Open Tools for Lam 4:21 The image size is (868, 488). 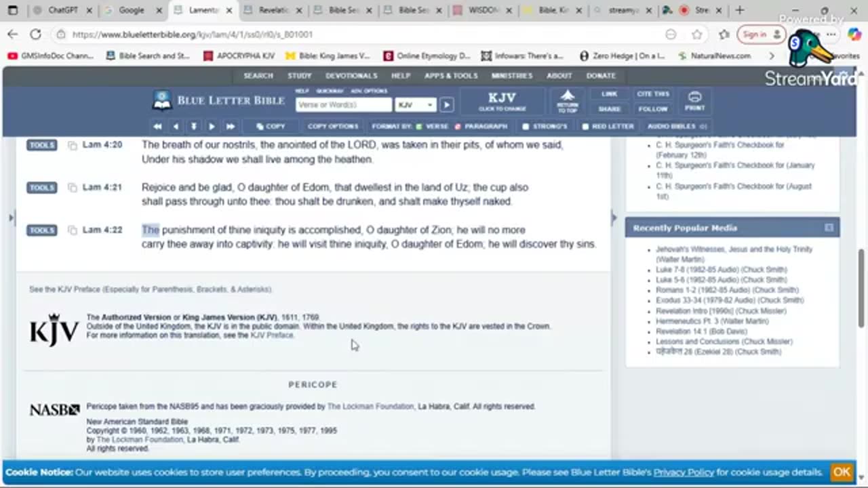[x=42, y=188]
